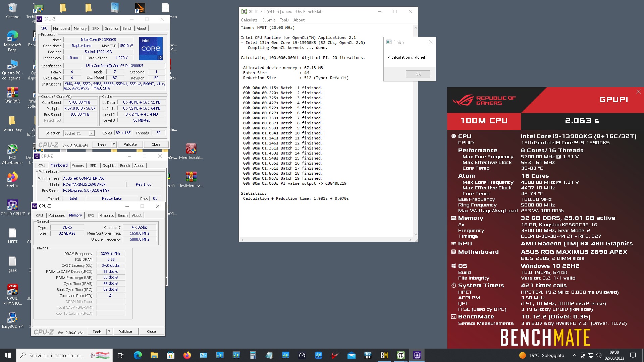Open WinRAR desktop shortcut

tap(12, 95)
